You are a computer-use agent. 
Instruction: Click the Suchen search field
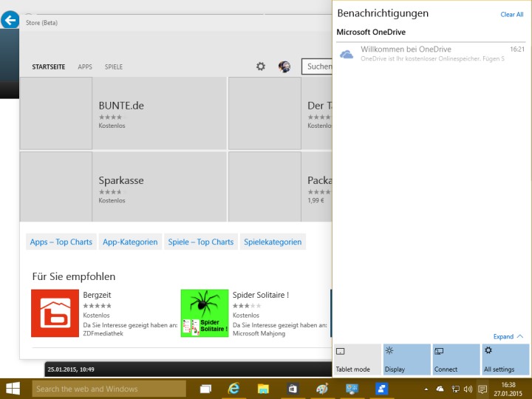pos(317,66)
